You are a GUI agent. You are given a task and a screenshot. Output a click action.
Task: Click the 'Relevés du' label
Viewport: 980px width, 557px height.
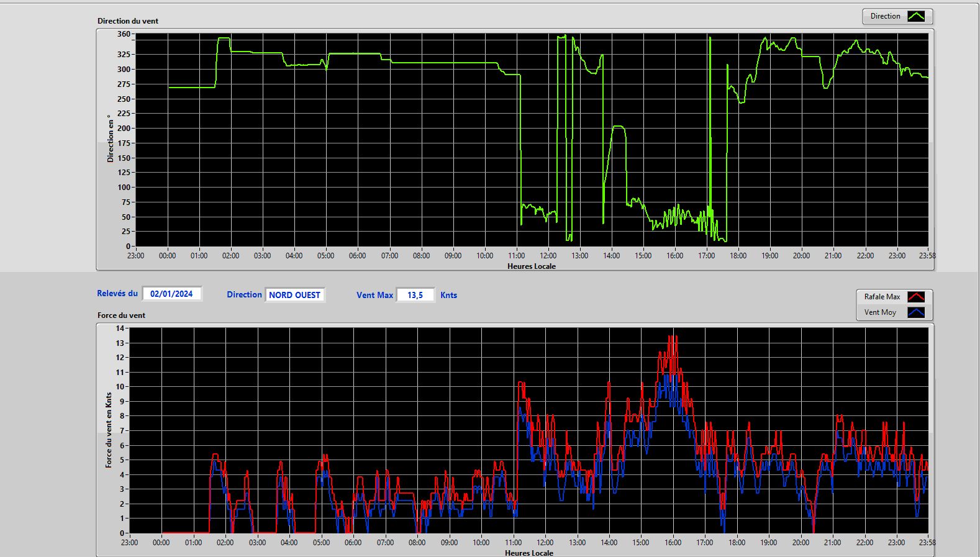[117, 294]
